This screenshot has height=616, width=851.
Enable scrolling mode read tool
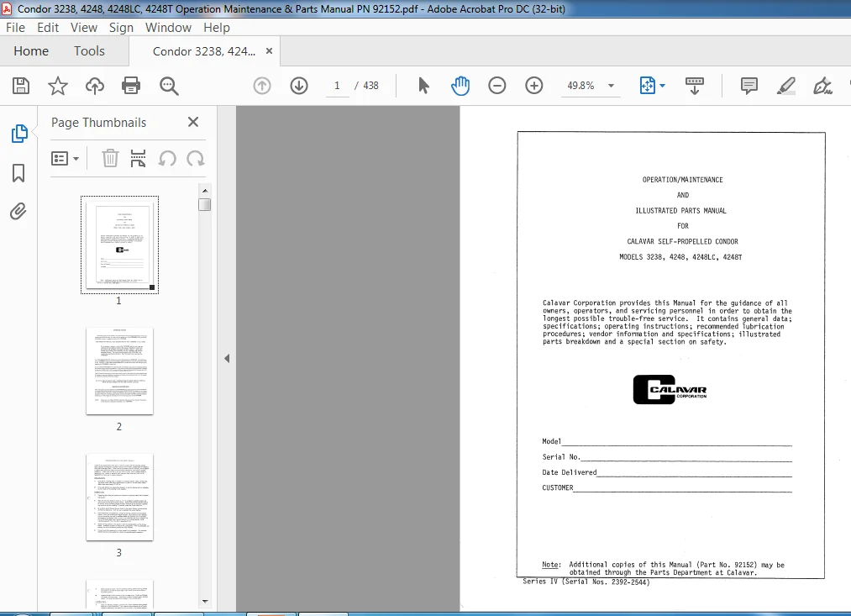[695, 86]
